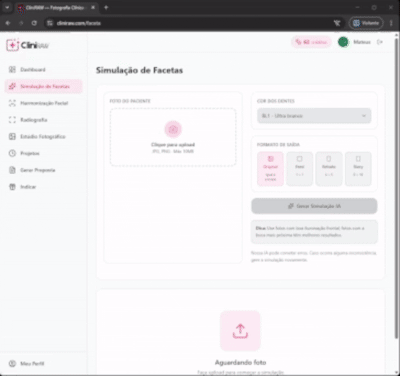Open Meu Perfil at sidebar bottom

point(44,363)
